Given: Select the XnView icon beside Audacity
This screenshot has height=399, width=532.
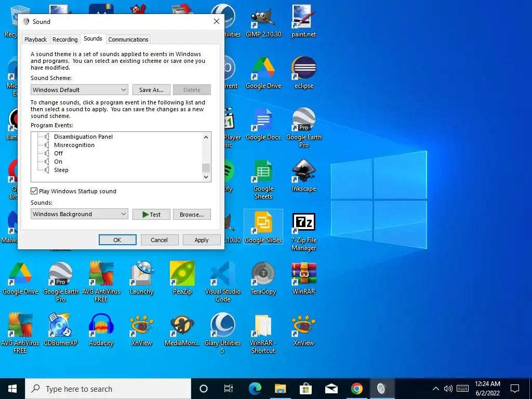Looking at the screenshot, I should tap(141, 329).
